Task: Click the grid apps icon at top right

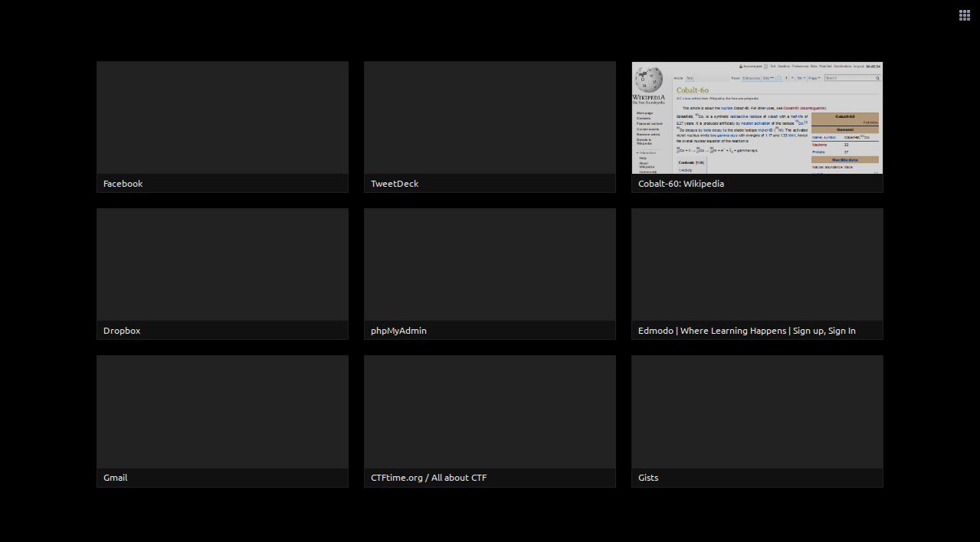Action: pyautogui.click(x=965, y=15)
